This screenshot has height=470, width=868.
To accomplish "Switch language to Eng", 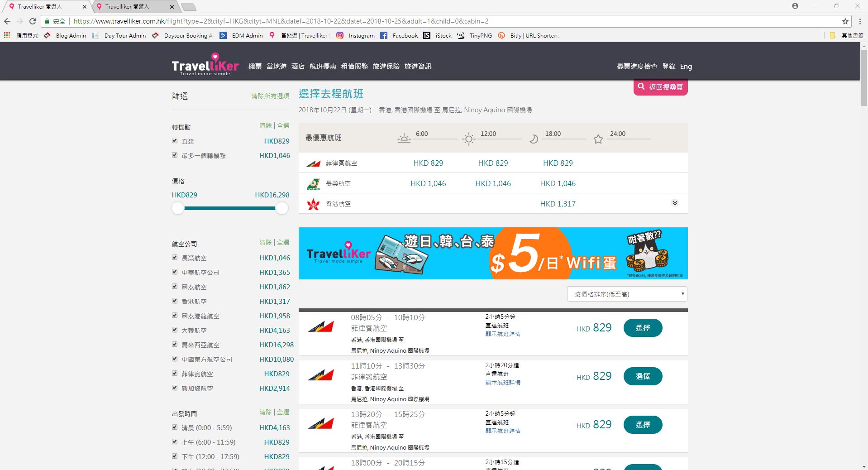I will (x=686, y=67).
